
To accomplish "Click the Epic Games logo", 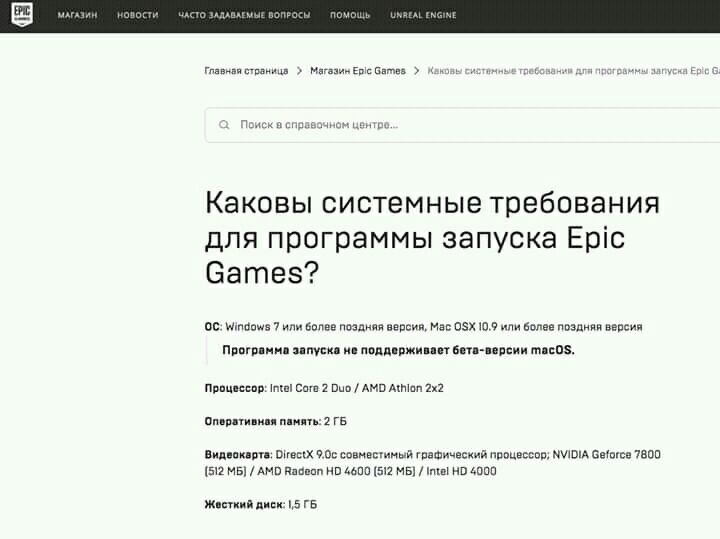I will click(22, 15).
